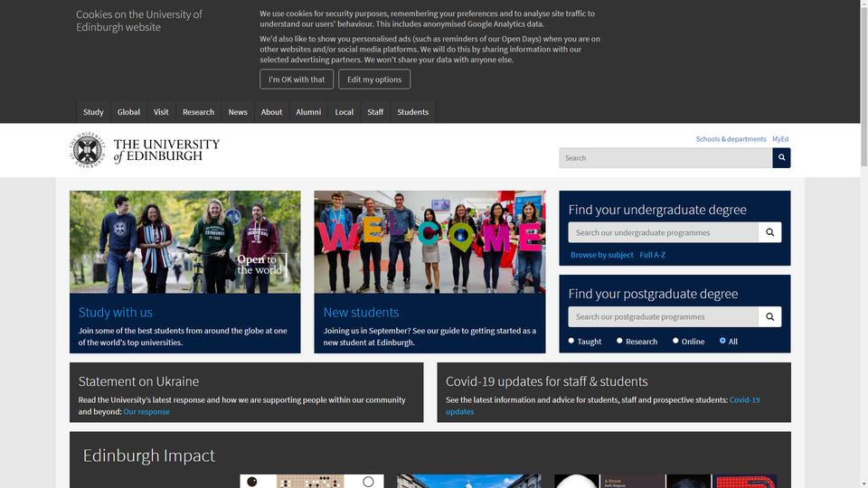
Task: Open the Study menu item
Action: (93, 112)
